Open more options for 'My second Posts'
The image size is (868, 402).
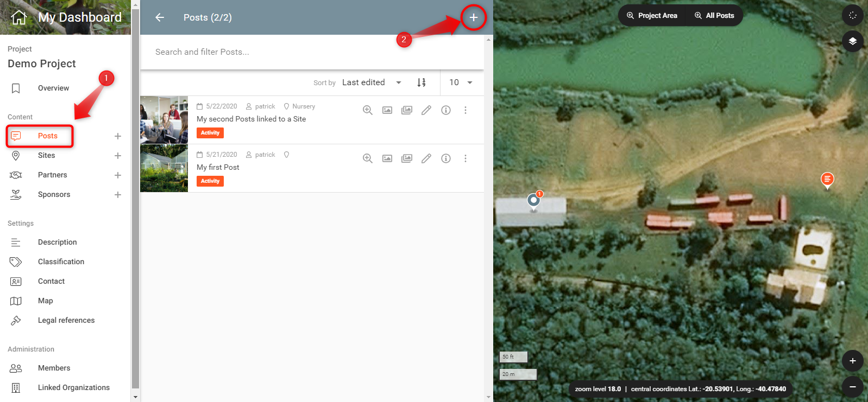click(466, 110)
